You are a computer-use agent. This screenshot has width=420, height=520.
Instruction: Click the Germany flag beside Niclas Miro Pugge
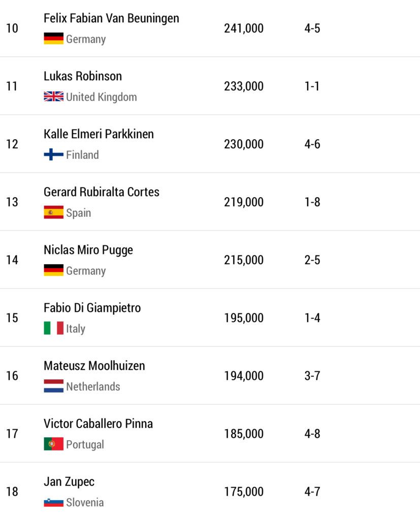53,270
